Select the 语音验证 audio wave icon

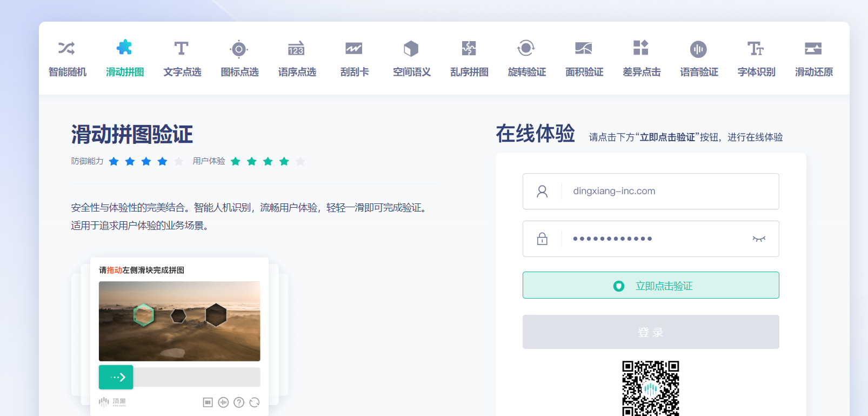pyautogui.click(x=698, y=49)
